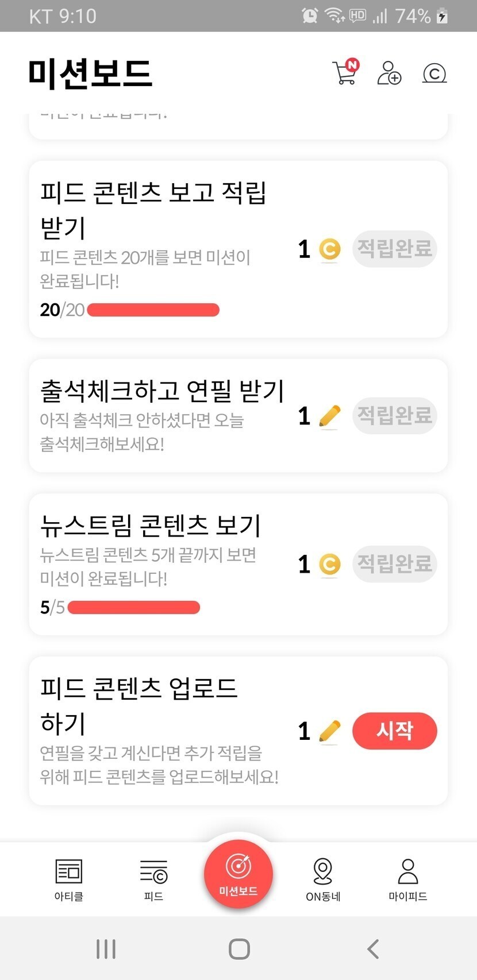Viewport: 477px width, 980px height.
Task: Open the 피드 콘텐츠 업로드 하기 mission card
Action: (x=161, y=730)
